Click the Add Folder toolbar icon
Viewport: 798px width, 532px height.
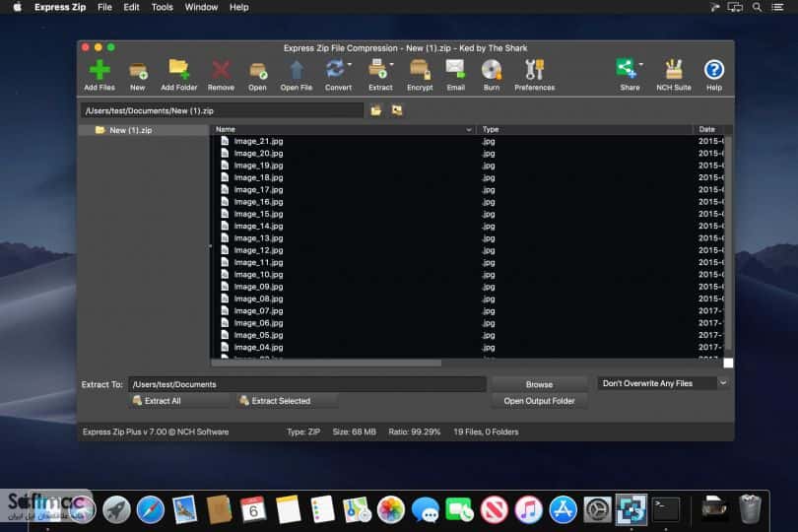pos(178,74)
